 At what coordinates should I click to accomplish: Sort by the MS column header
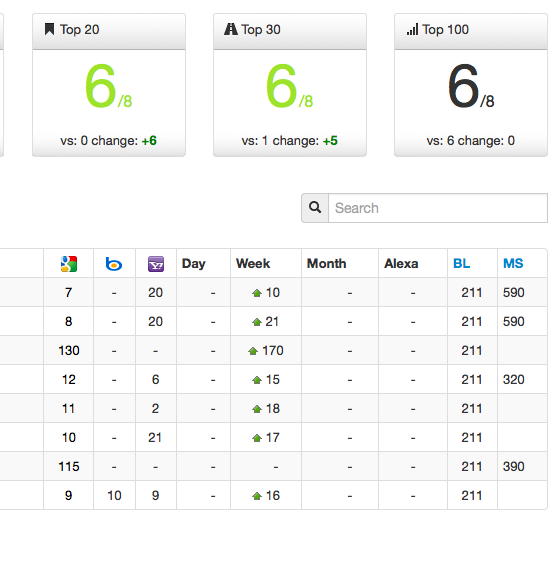coord(513,264)
